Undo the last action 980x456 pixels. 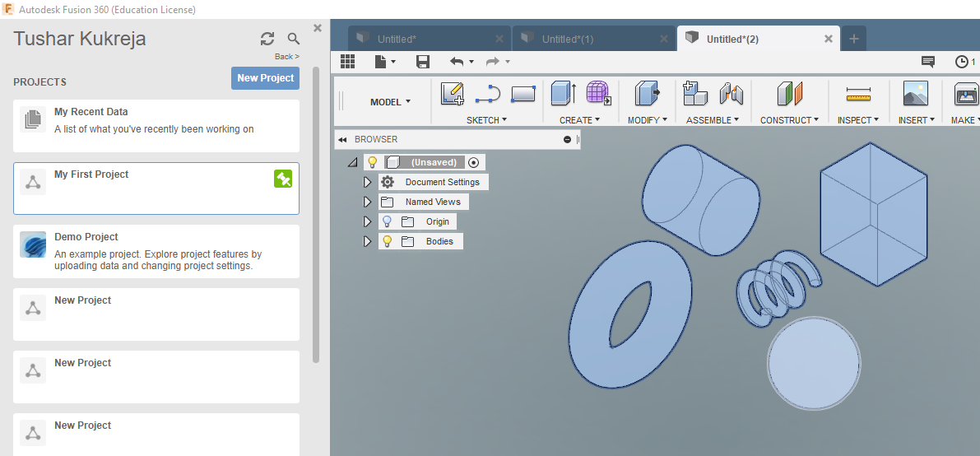(x=457, y=61)
